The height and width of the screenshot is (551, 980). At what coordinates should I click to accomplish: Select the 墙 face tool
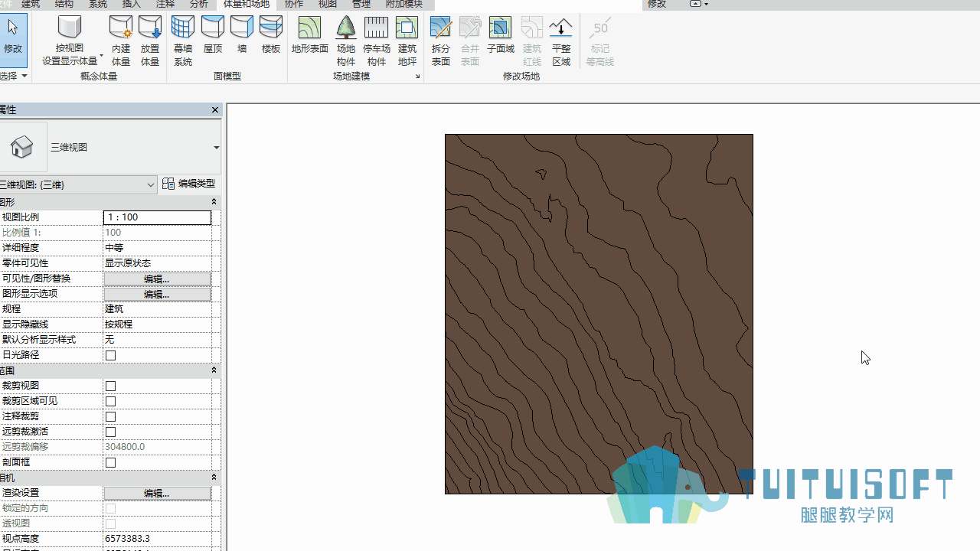[242, 34]
